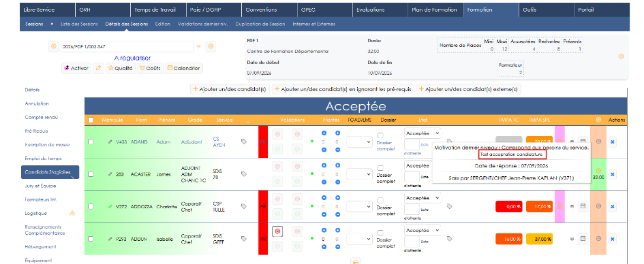Open the Plan de Formation menu
Viewport: 644px width, 264px height.
[x=435, y=10]
